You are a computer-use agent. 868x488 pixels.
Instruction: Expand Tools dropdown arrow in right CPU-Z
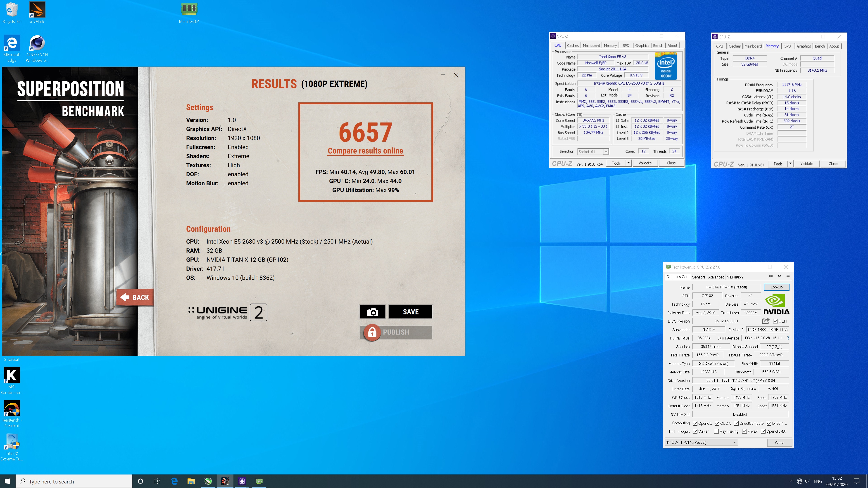click(x=790, y=164)
